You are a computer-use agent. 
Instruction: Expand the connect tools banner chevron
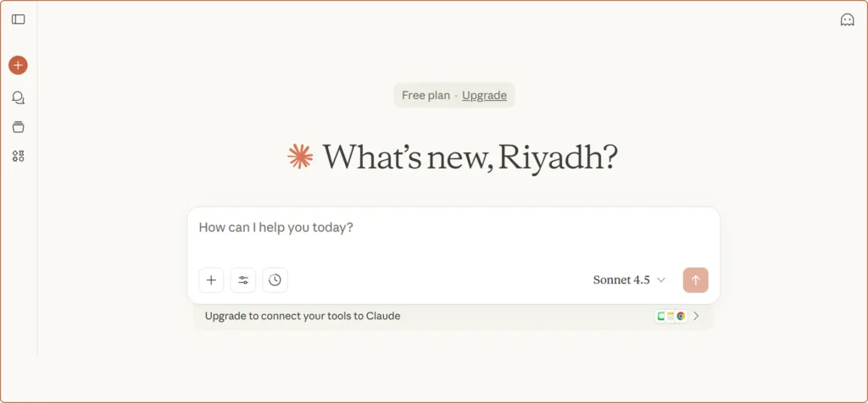click(x=696, y=316)
